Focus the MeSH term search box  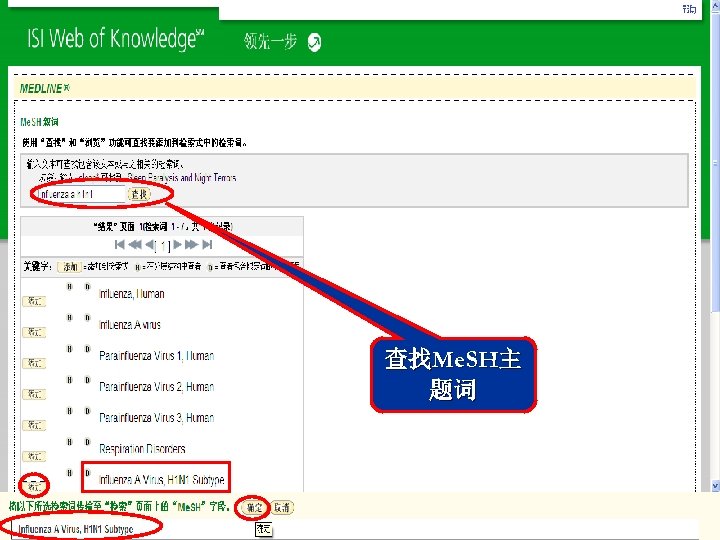click(80, 194)
